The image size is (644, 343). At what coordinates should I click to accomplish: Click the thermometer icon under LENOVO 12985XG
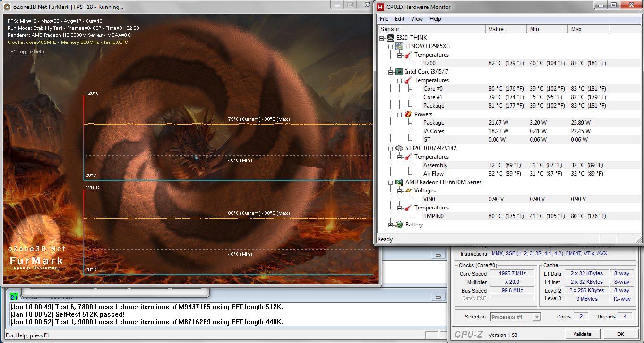(x=408, y=55)
